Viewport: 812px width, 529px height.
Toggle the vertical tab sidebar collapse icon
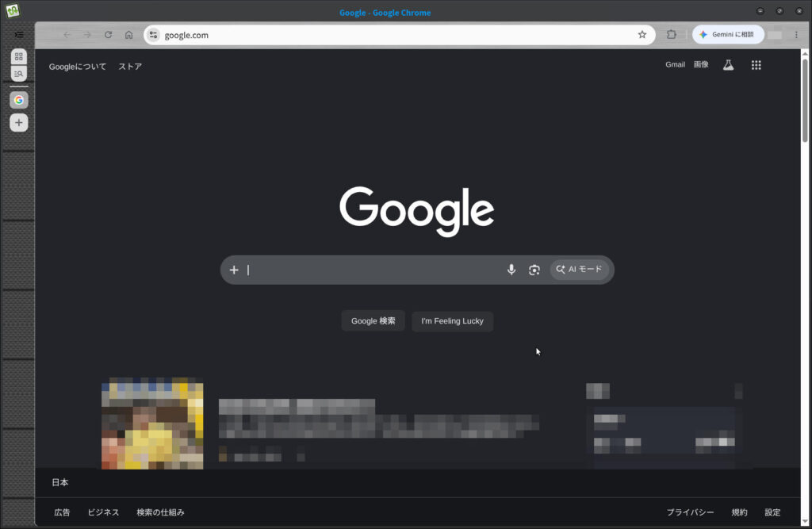coord(19,35)
